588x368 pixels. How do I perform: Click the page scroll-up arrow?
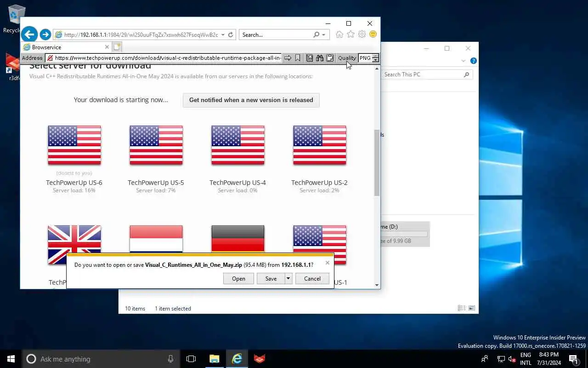pyautogui.click(x=377, y=69)
